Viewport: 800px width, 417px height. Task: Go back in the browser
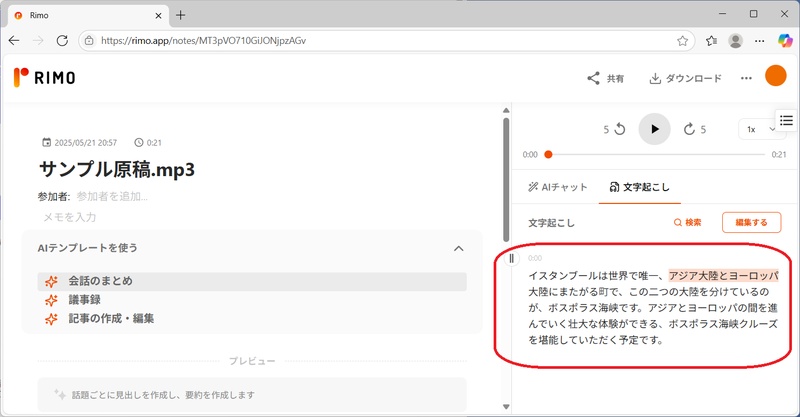pyautogui.click(x=14, y=40)
